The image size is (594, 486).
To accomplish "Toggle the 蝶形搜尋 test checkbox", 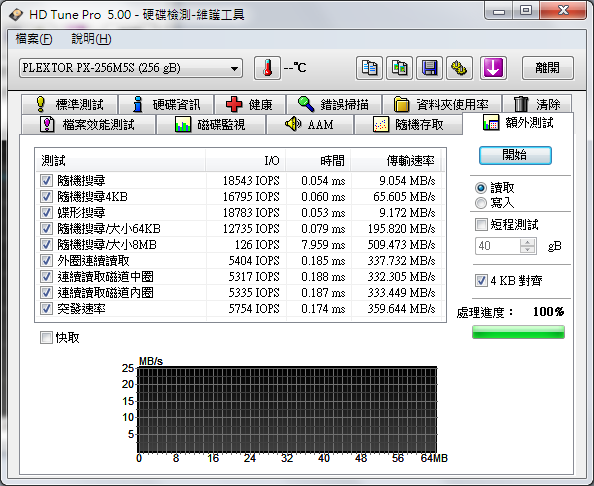I will 46,213.
